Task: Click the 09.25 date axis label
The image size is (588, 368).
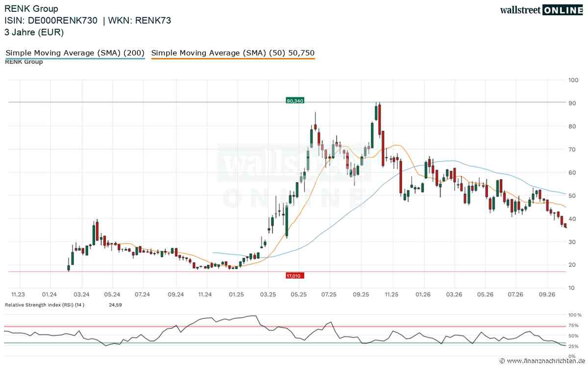Action: point(361,294)
